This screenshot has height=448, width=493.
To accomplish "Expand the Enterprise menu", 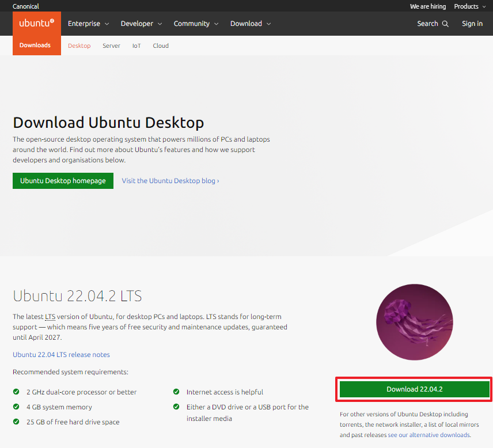I will click(88, 24).
